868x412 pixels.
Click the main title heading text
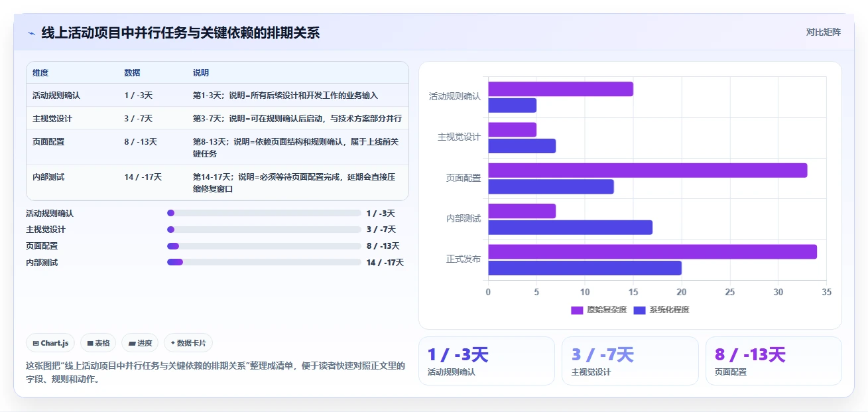(180, 33)
